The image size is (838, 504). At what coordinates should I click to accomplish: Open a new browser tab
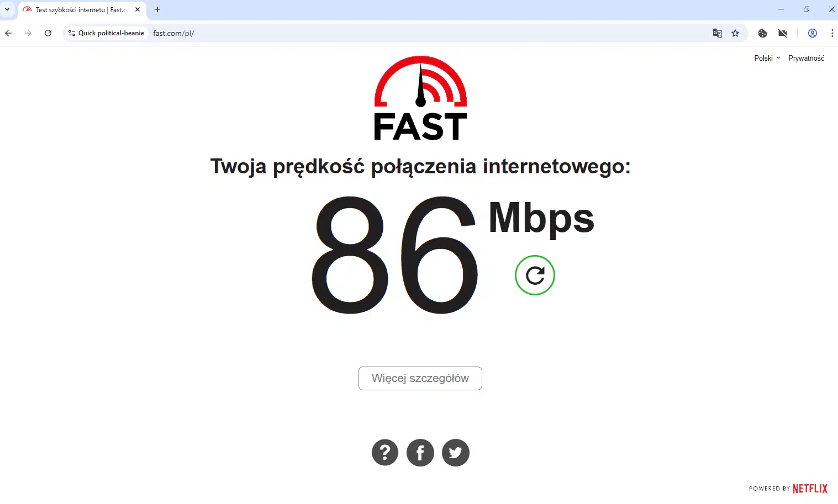pyautogui.click(x=157, y=9)
